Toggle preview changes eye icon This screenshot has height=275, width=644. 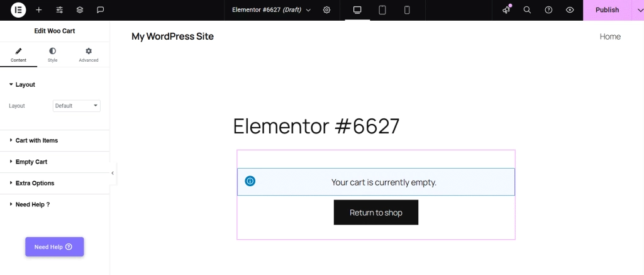click(570, 10)
